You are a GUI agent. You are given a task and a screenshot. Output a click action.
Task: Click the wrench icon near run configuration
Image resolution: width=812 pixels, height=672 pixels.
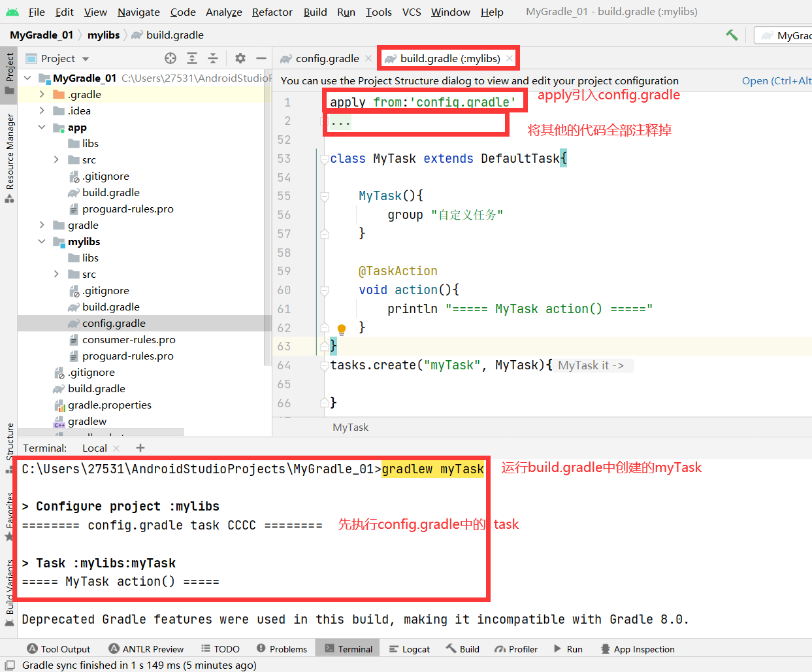point(731,35)
